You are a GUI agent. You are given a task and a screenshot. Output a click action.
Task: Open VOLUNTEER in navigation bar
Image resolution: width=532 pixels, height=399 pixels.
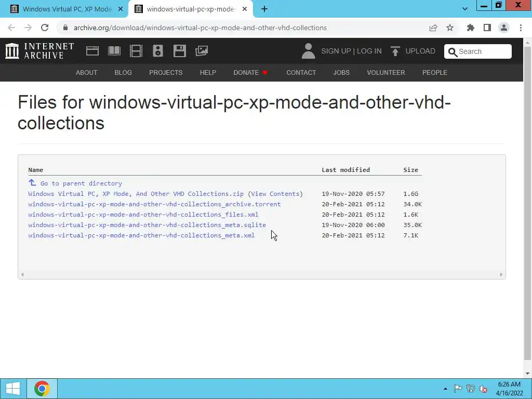[386, 73]
